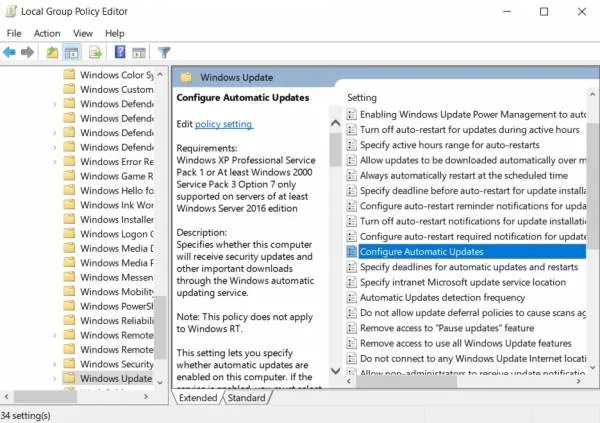Toggle the Show/Hide Console Tree icon

(72, 52)
